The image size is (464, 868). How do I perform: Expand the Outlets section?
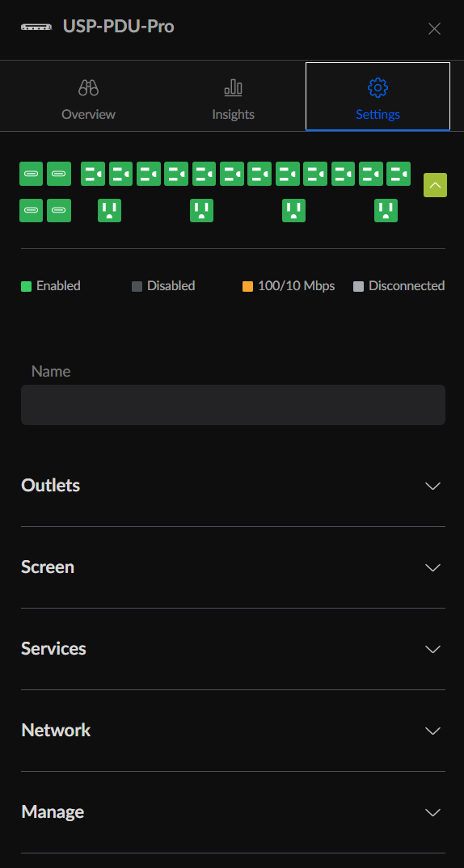click(x=233, y=486)
